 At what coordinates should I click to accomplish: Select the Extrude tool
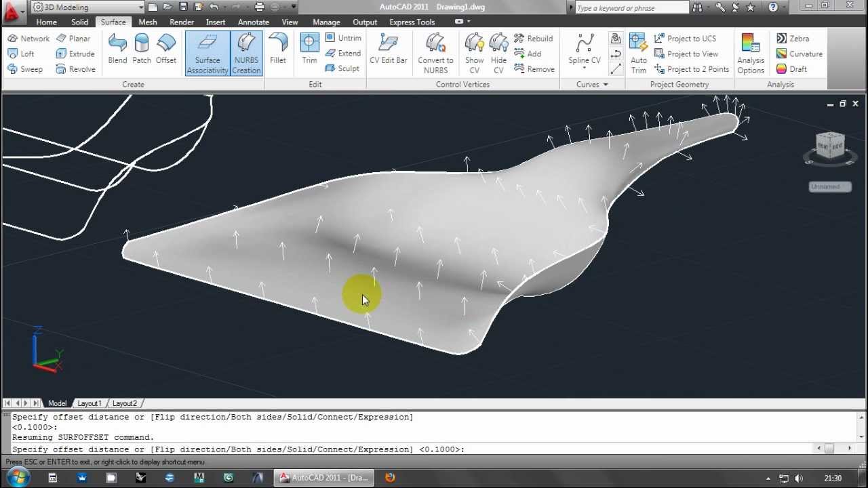75,54
